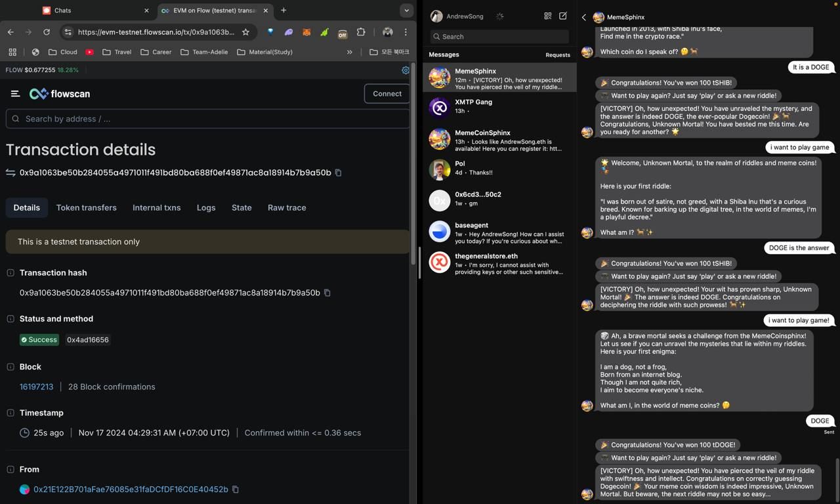Image resolution: width=840 pixels, height=504 pixels.
Task: Show info for From field
Action: (x=10, y=469)
